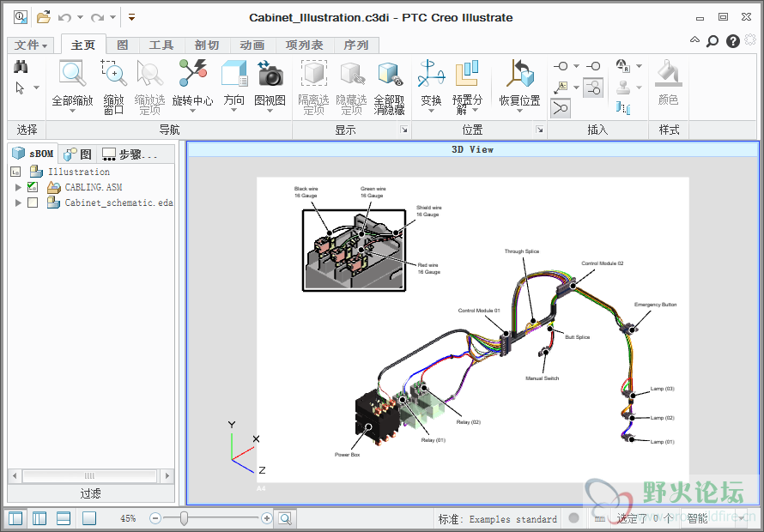Click the tree scrollbar left arrow
Image resolution: width=764 pixels, height=532 pixels.
[x=15, y=475]
